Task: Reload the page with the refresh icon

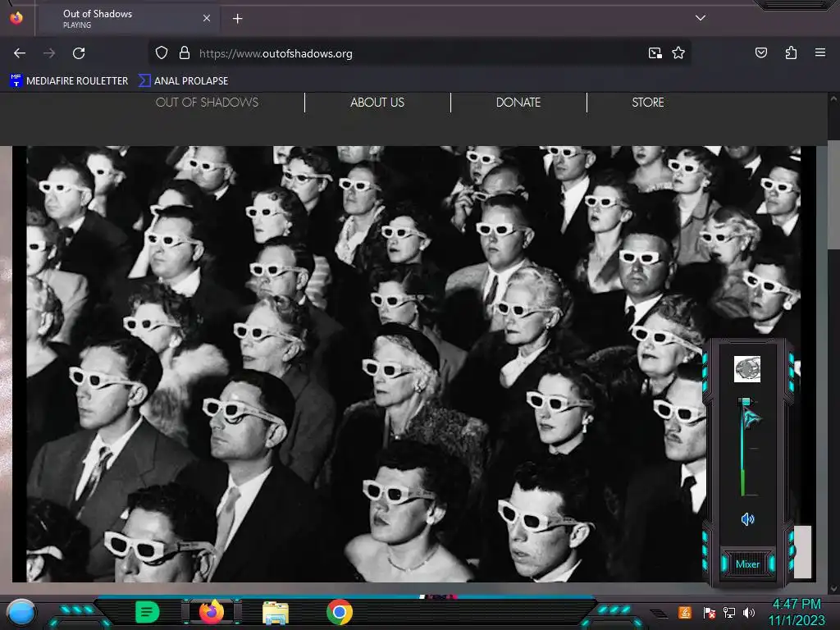Action: coord(79,53)
